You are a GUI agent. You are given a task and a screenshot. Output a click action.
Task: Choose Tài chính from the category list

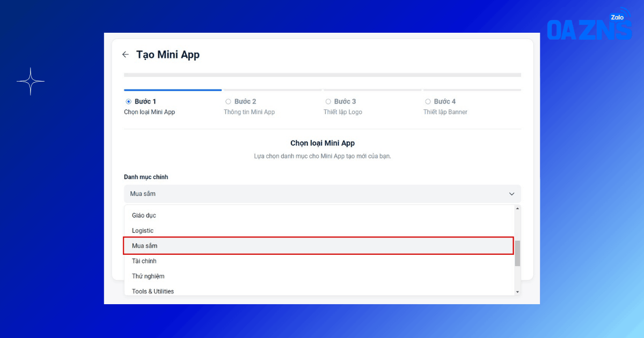(x=319, y=261)
